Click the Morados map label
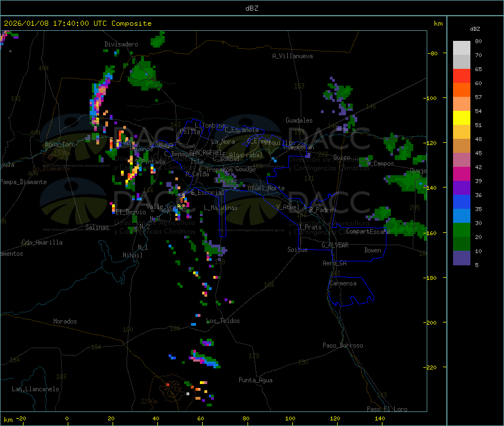504x426 pixels. 65,321
